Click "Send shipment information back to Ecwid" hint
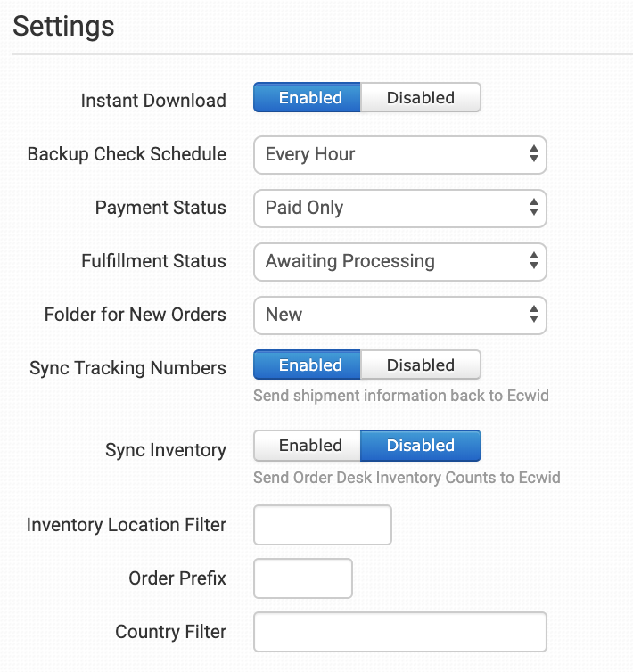This screenshot has width=633, height=672. [x=400, y=395]
